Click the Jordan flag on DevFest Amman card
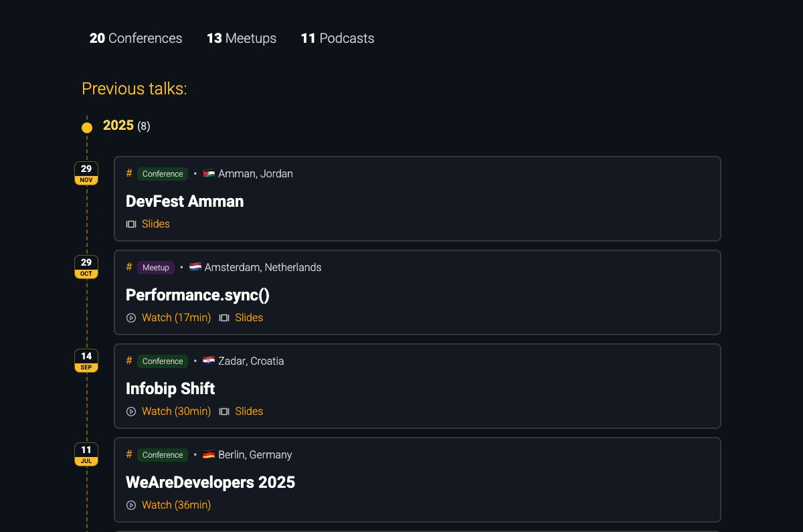 (x=209, y=173)
